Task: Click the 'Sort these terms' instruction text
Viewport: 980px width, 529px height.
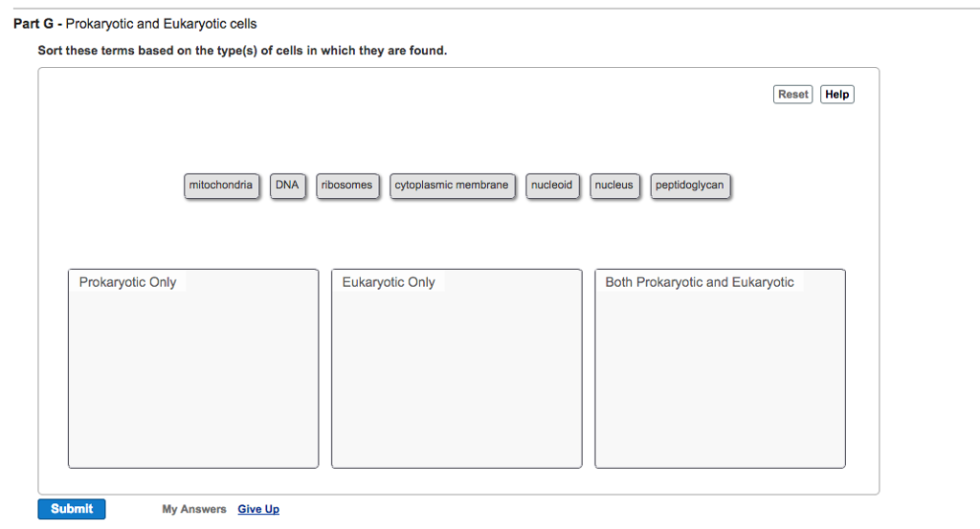Action: click(x=242, y=51)
